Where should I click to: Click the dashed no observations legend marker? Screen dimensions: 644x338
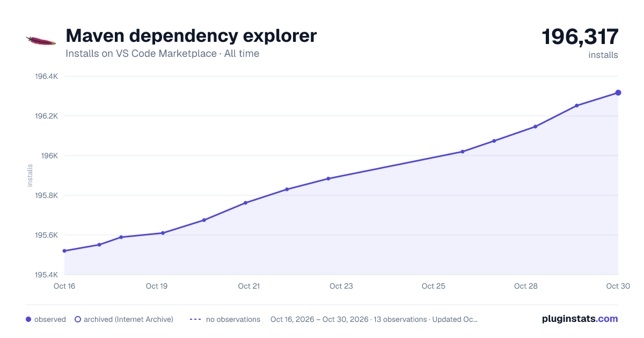pyautogui.click(x=195, y=319)
